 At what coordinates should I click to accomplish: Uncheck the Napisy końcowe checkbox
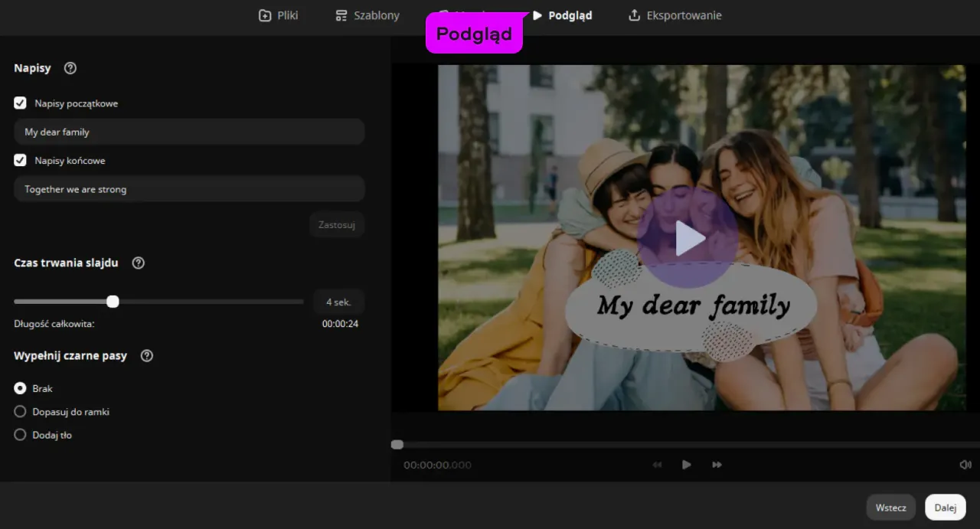[x=21, y=161]
